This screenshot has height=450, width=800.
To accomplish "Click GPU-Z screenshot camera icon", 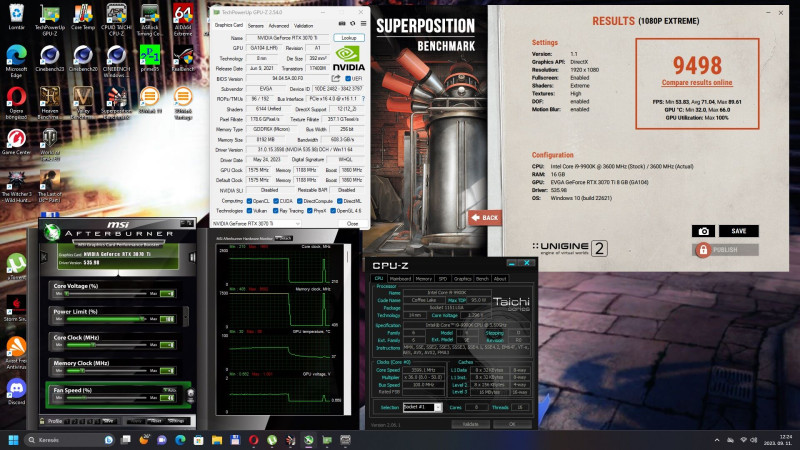I will 342,24.
